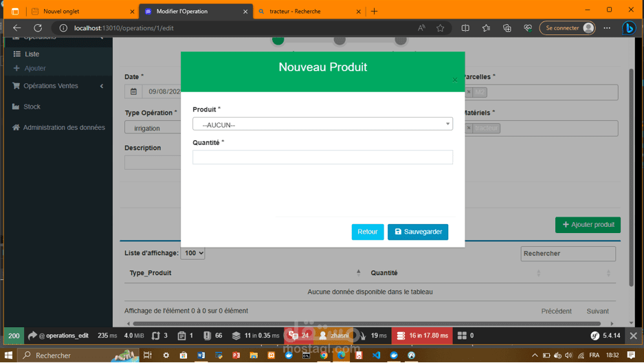644x363 pixels.
Task: Open Word from the taskbar
Action: coord(201,355)
